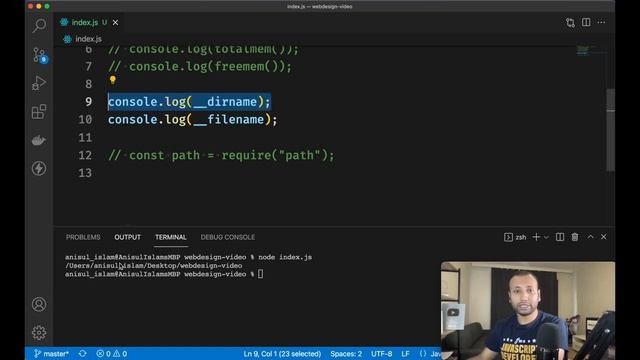Click the console.log(__filename) code line
Viewport: 640px width, 360px height.
click(x=193, y=120)
